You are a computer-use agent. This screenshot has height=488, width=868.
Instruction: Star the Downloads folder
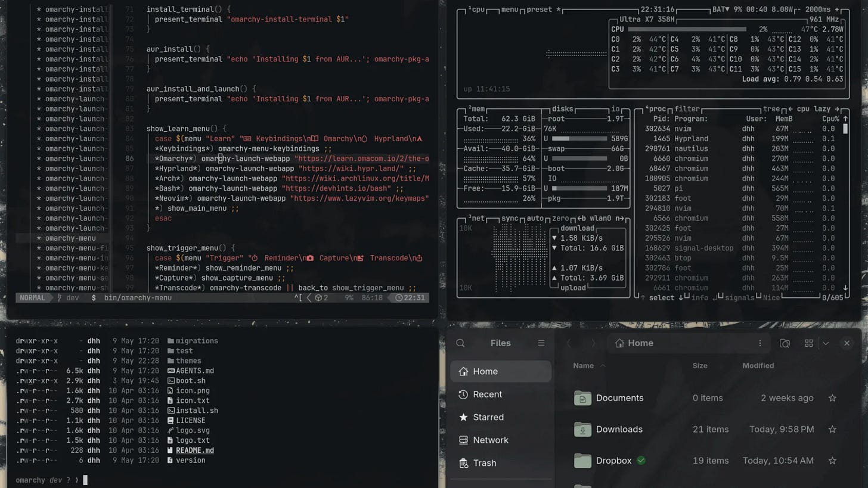coord(832,430)
